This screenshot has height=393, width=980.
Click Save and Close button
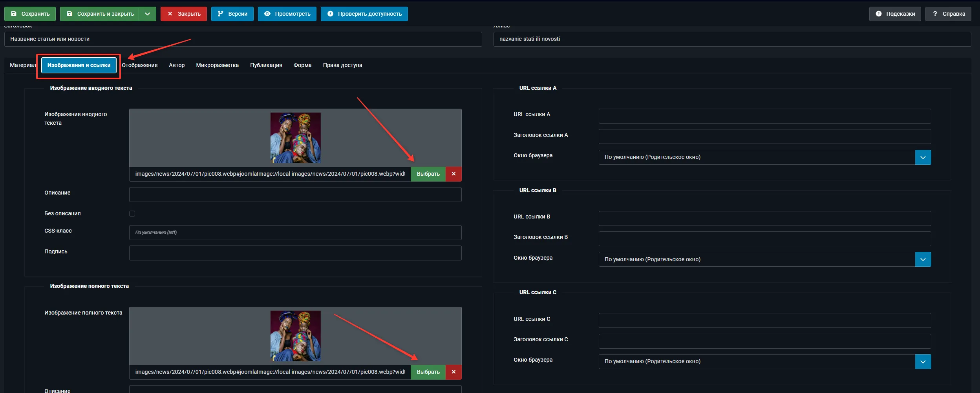(x=100, y=14)
